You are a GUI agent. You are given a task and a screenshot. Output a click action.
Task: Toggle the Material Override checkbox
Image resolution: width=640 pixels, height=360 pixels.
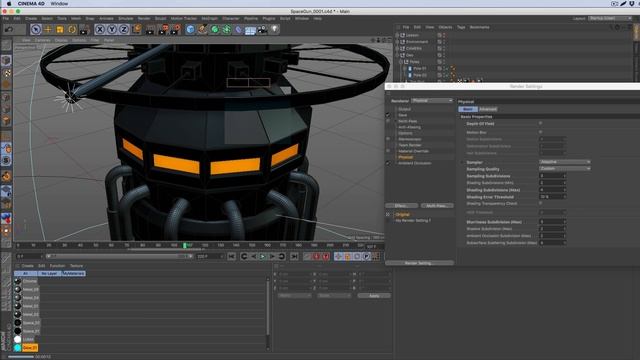388,151
